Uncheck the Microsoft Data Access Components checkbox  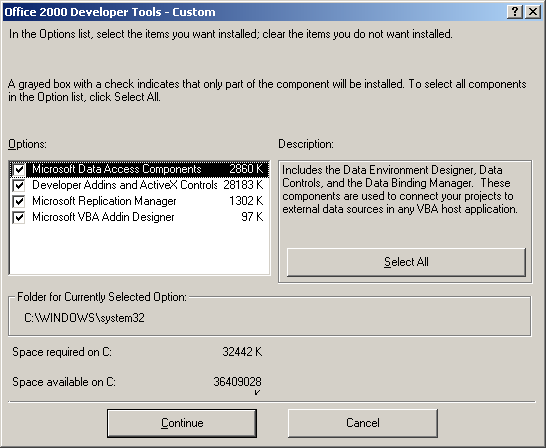19,170
